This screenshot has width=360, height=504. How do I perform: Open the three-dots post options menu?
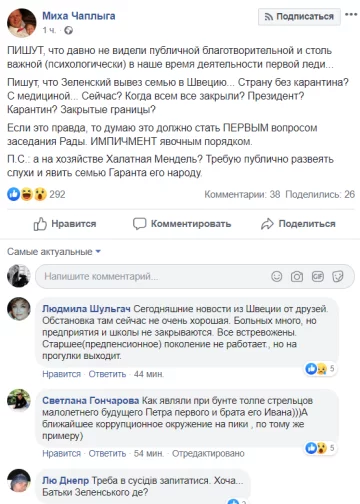pyautogui.click(x=351, y=15)
